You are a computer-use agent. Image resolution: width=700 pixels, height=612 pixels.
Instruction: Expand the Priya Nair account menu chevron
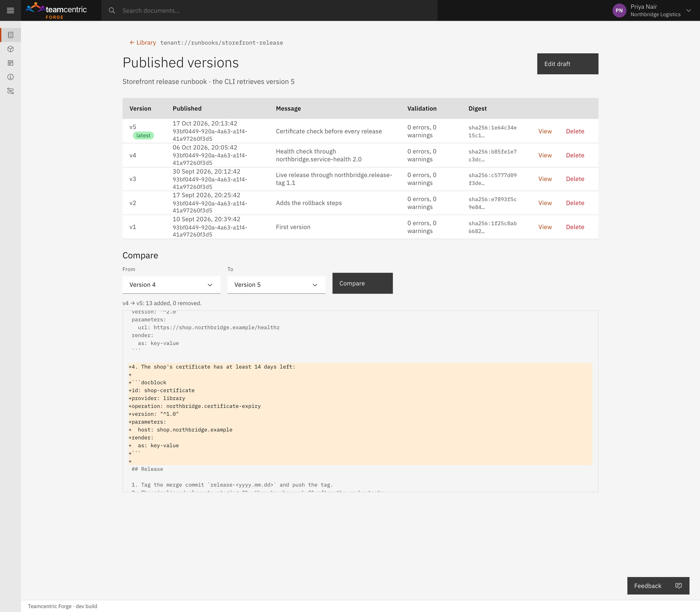click(x=689, y=10)
